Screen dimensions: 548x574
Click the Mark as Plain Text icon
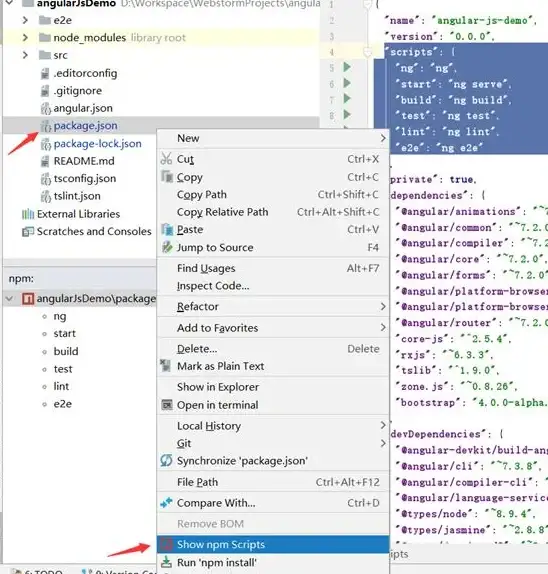coord(166,366)
